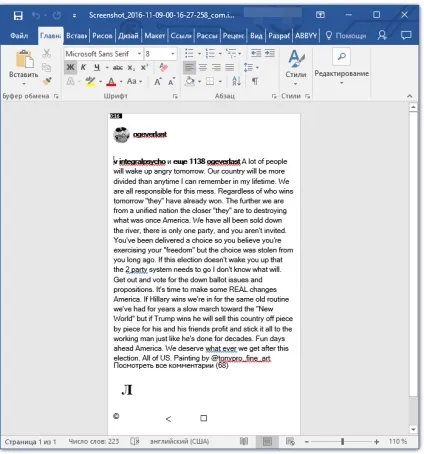Click the zoom slider handle
This screenshot has height=454, width=424.
[x=342, y=442]
